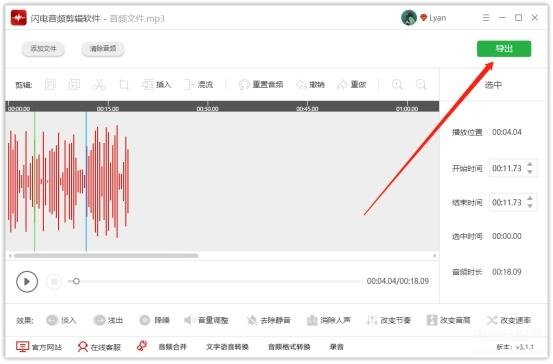
Task: Click the green 导出 export button
Action: pyautogui.click(x=504, y=49)
